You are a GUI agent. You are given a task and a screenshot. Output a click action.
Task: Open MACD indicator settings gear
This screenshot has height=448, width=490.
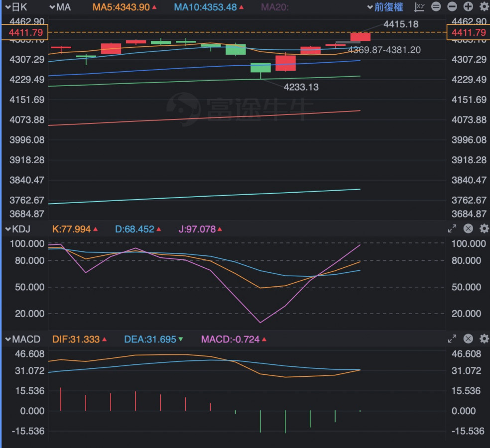coord(484,338)
